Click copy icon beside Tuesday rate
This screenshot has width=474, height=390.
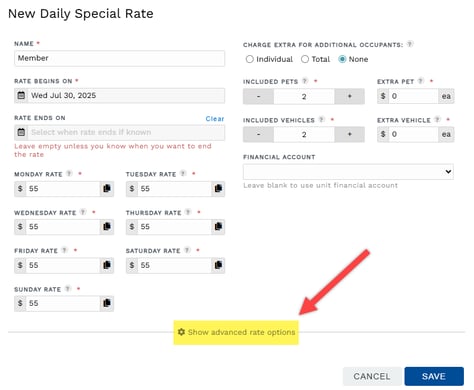pyautogui.click(x=218, y=189)
